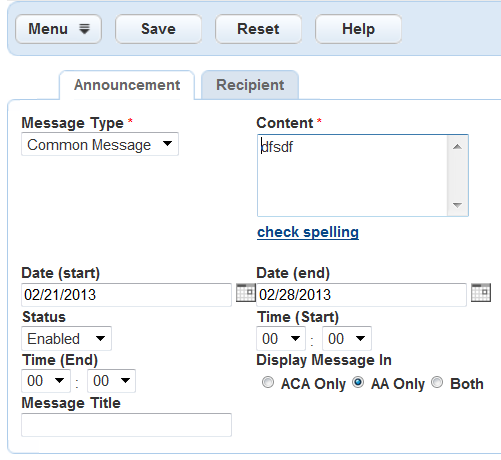This screenshot has height=460, width=501.
Task: Click Content box scroll up arrow
Action: pos(457,147)
